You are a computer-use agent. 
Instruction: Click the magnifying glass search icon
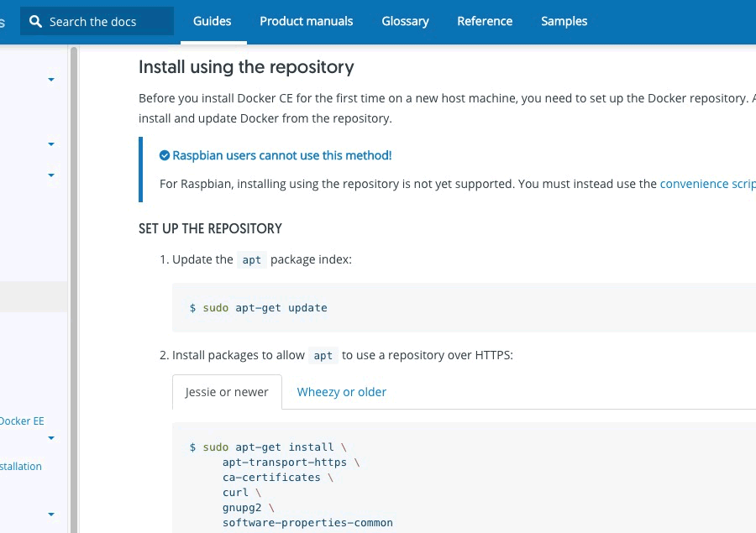point(35,22)
